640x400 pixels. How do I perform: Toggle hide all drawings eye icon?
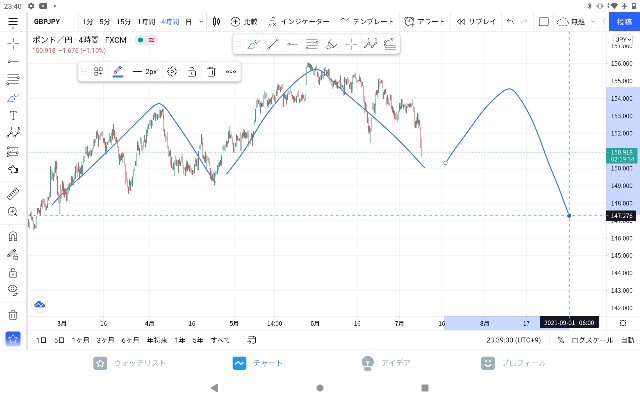click(x=13, y=290)
